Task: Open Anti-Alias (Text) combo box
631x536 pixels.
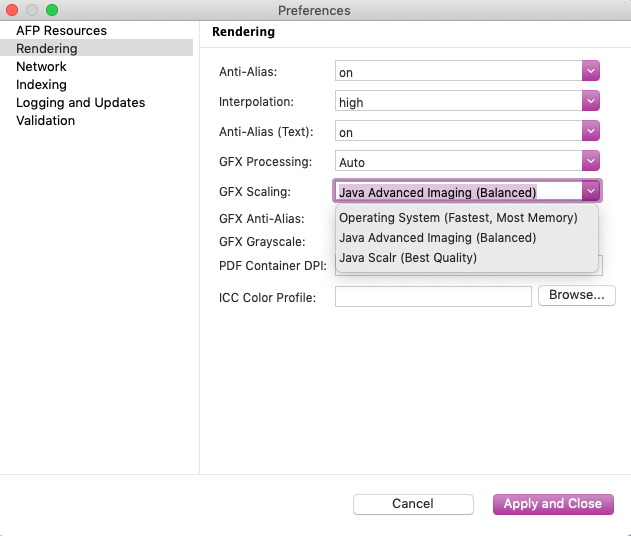Action: tap(466, 132)
